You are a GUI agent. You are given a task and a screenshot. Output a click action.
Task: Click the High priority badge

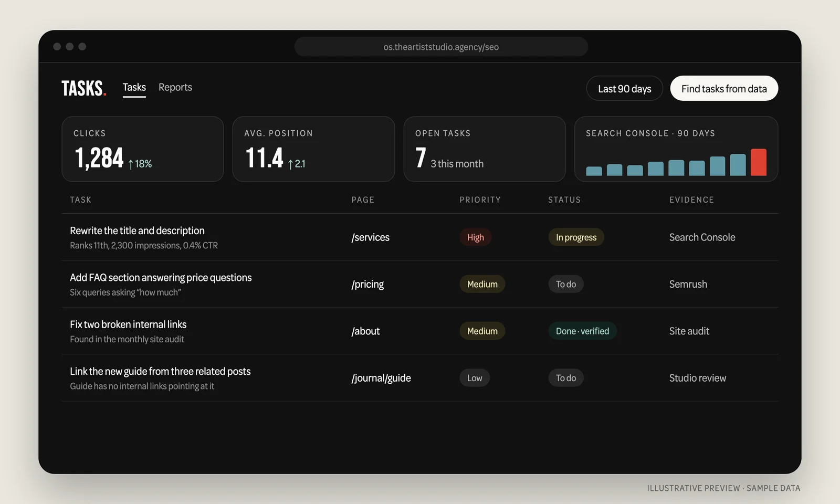(476, 237)
